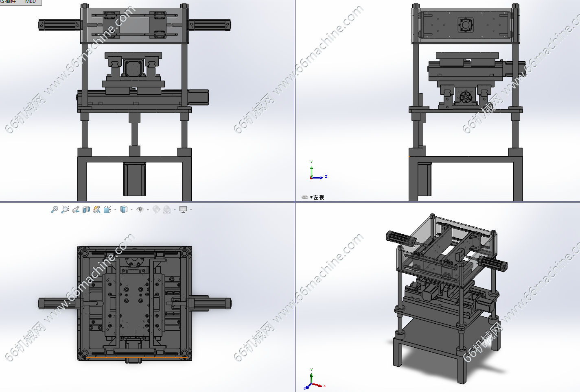Click the XYZ triad in isometric view
580x392 pixels.
pyautogui.click(x=315, y=379)
